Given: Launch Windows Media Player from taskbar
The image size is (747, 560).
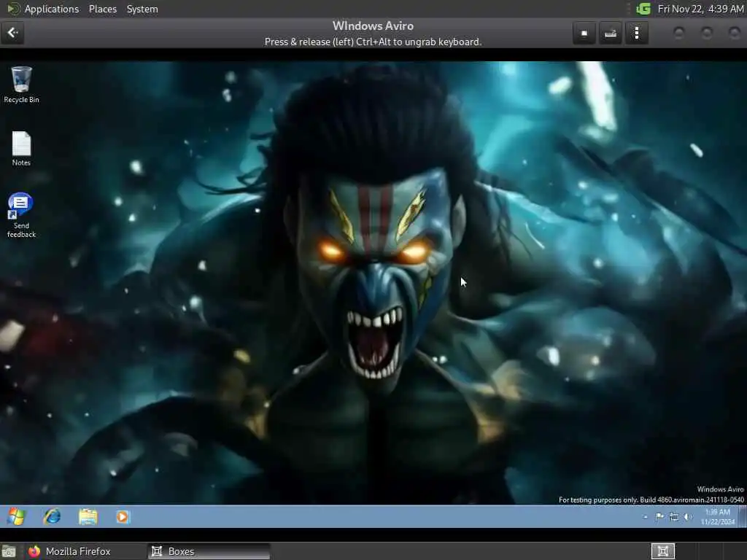Looking at the screenshot, I should pyautogui.click(x=123, y=517).
